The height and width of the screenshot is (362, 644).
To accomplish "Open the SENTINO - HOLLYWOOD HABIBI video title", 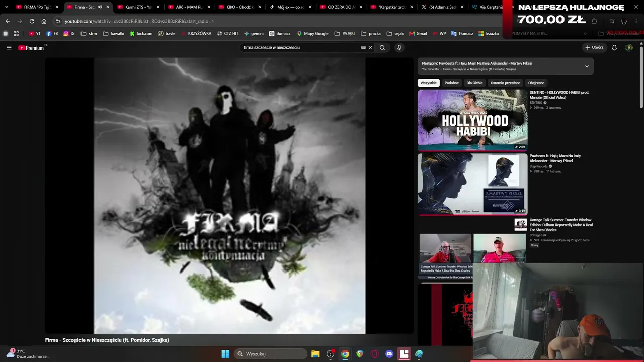I will pos(559,95).
